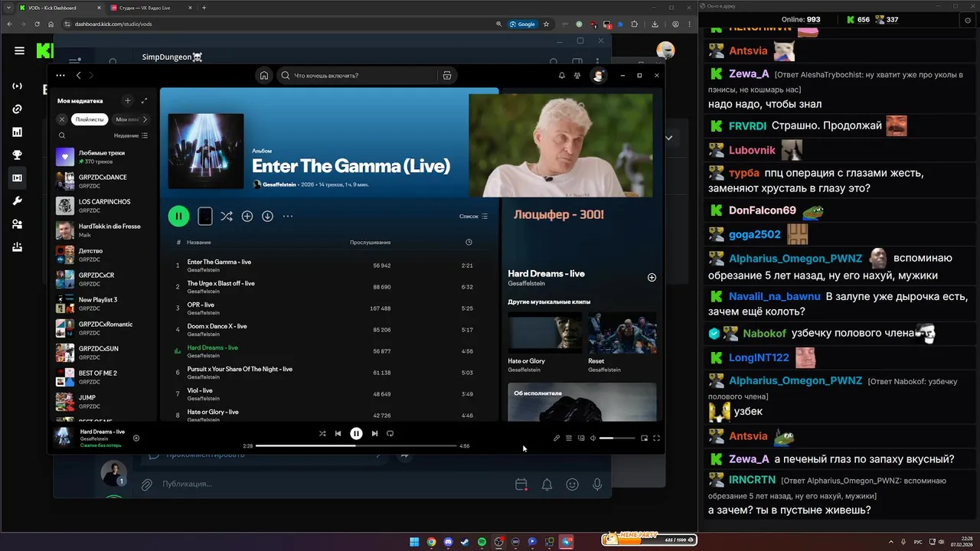Viewport: 980px width, 551px height.
Task: Pause the album with the green button
Action: coord(178,217)
